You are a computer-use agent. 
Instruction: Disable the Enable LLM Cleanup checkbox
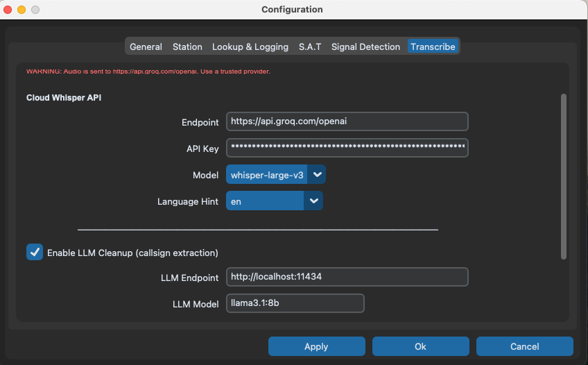tap(35, 252)
